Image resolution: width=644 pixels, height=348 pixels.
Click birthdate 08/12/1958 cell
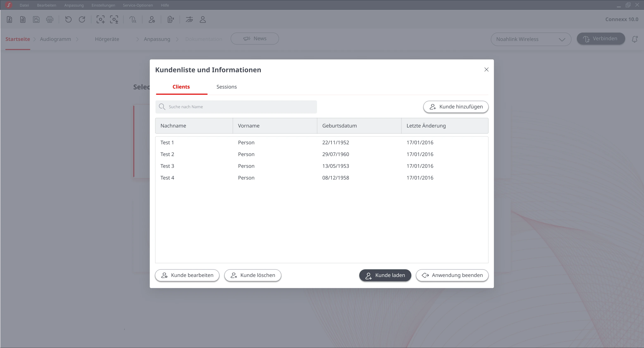pyautogui.click(x=335, y=178)
